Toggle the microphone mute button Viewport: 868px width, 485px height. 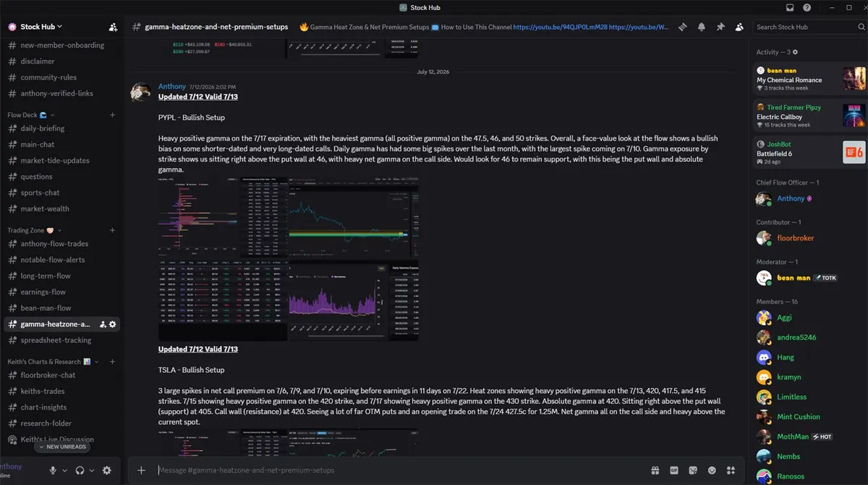tap(53, 470)
